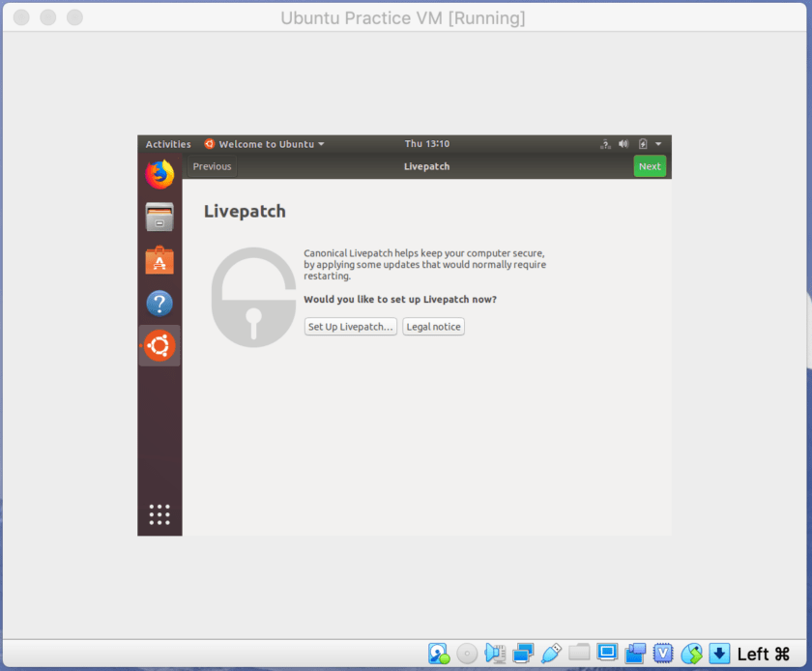The image size is (812, 671).
Task: Click Set Up Livepatch button
Action: click(x=351, y=327)
